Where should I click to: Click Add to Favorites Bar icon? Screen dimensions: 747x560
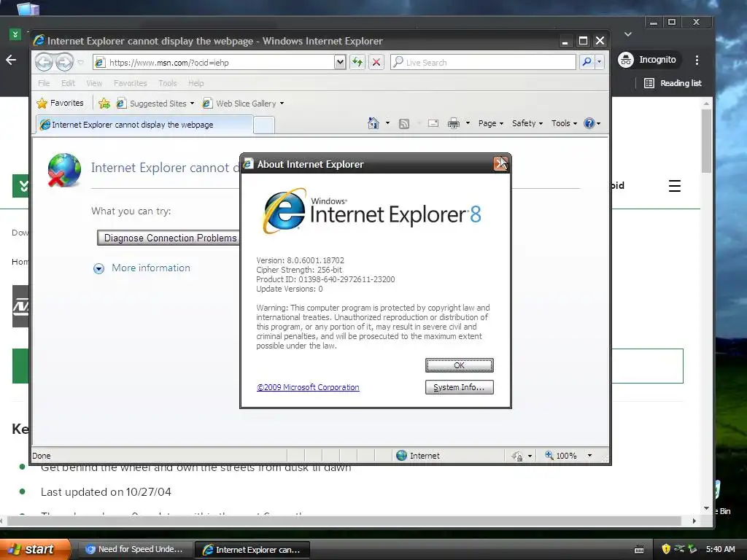coord(104,104)
